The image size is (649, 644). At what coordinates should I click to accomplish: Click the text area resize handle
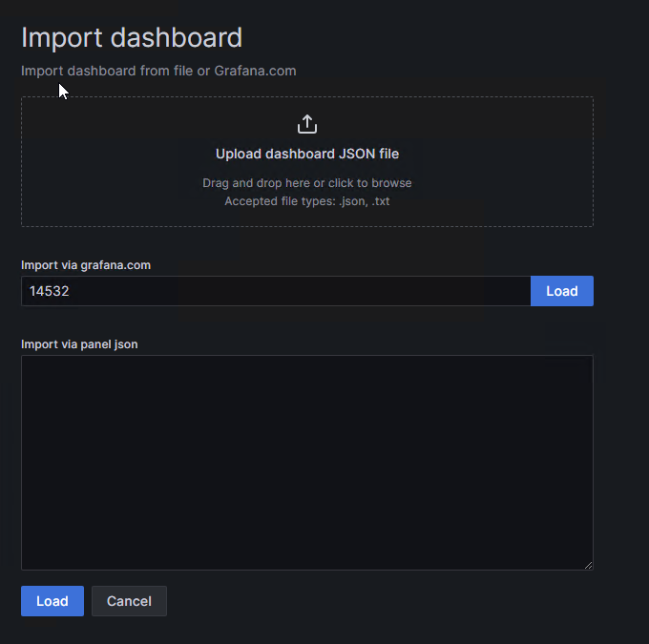coord(588,565)
